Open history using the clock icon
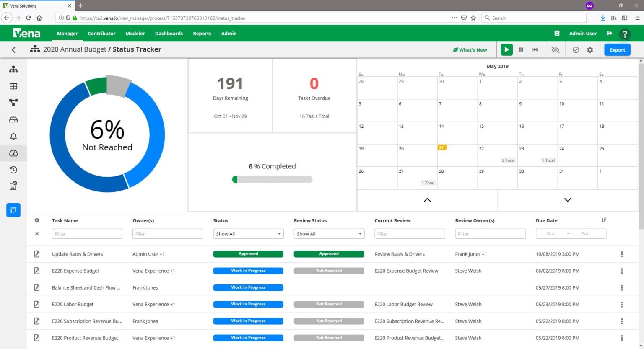Viewport: 644px width, 349px height. click(13, 170)
